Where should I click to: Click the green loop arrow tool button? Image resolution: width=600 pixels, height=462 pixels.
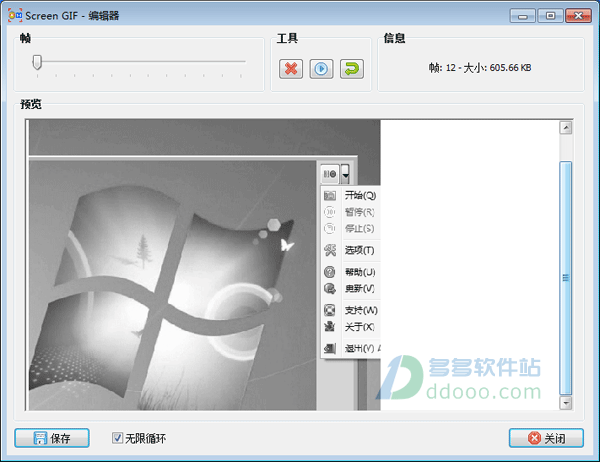click(x=352, y=69)
